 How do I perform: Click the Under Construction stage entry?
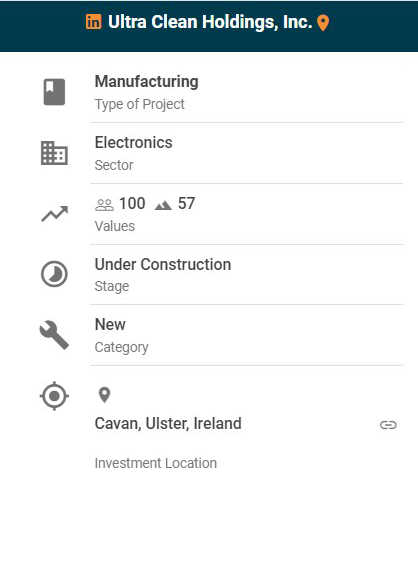point(163,264)
